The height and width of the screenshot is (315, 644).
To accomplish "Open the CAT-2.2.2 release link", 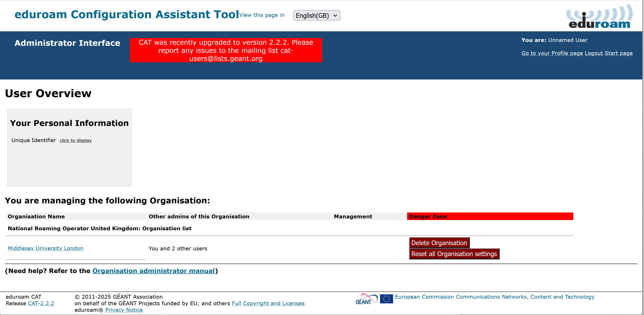I will [x=41, y=303].
